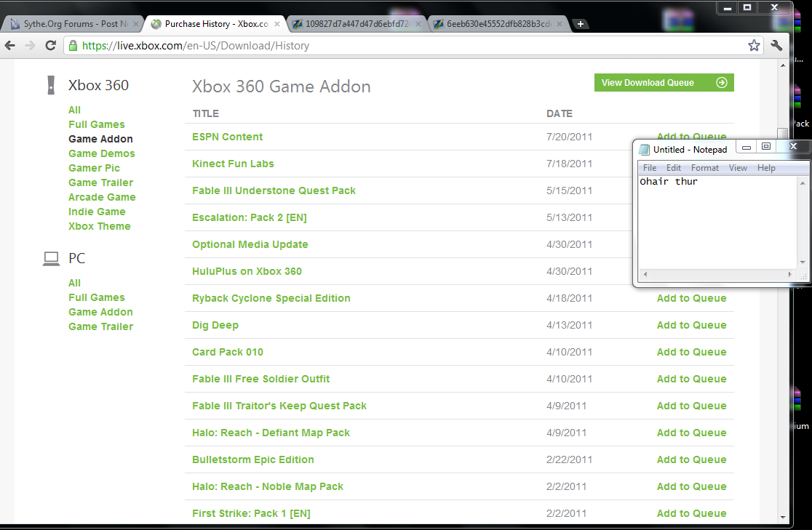Click Notepad vertical scrollbar up arrow

(803, 182)
